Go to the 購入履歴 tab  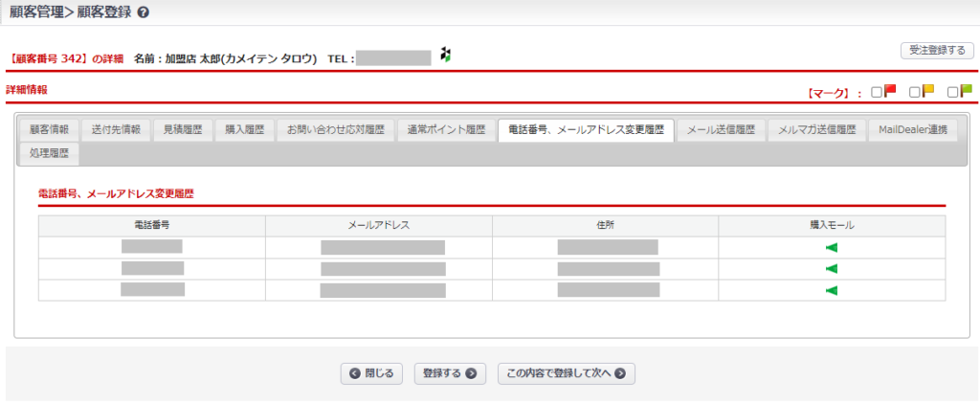[x=244, y=130]
